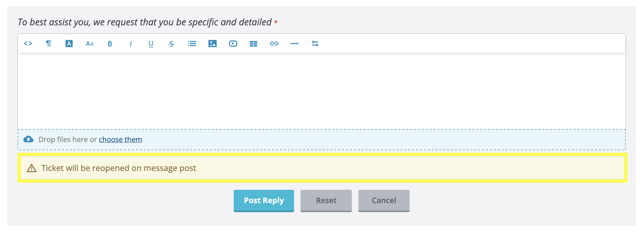The height and width of the screenshot is (234, 644).
Task: Toggle bold formatting
Action: coord(110,44)
